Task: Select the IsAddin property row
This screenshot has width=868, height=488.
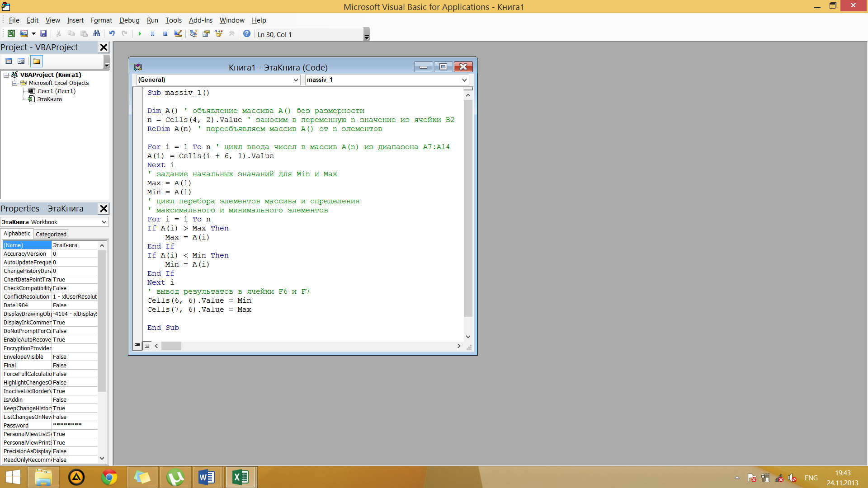Action: 50,399
